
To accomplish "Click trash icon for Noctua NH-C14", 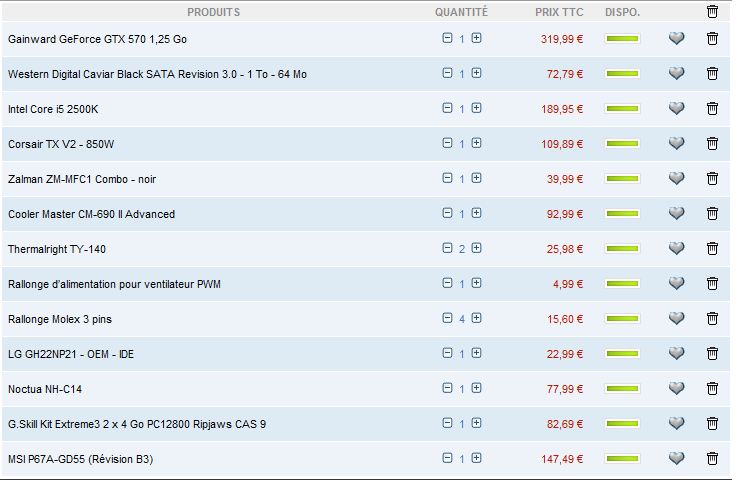I will 712,388.
